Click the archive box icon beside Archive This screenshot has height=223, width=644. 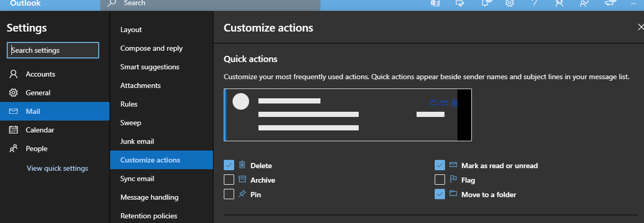tap(242, 180)
